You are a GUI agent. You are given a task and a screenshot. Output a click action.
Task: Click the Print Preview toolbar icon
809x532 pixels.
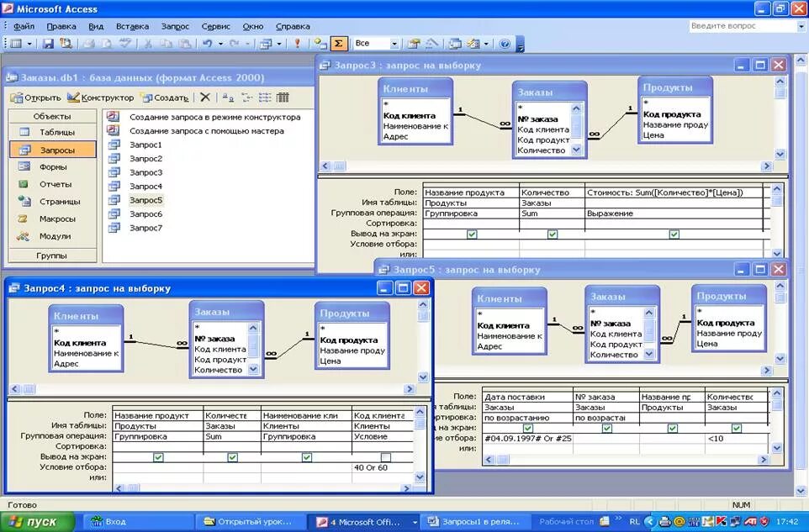click(106, 44)
